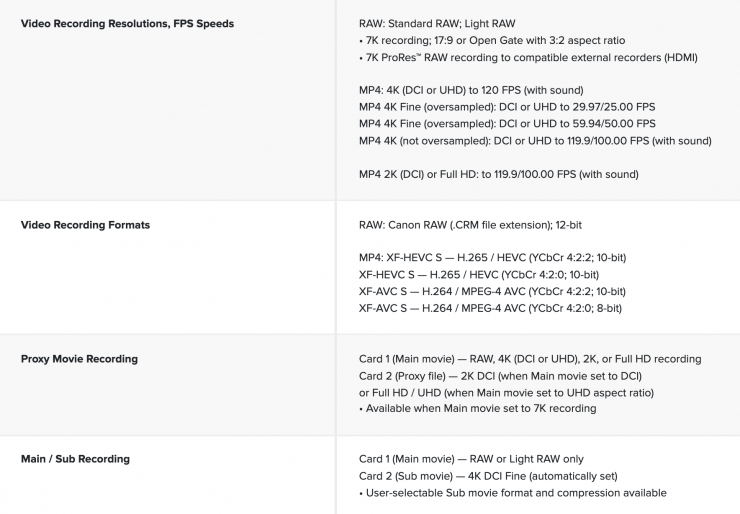Click the MP4 4K Fine 59.94/50.00 FPS line
740x514 pixels.
pos(506,124)
